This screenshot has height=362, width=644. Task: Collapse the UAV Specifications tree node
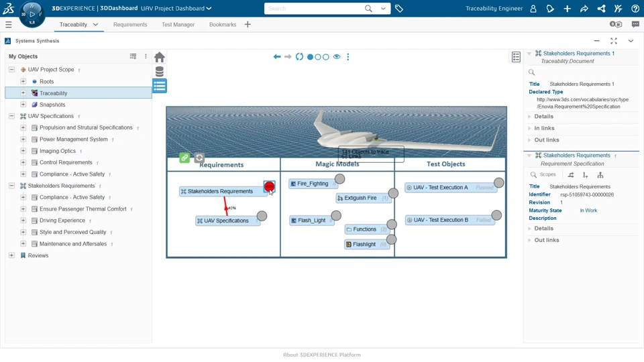(x=11, y=116)
